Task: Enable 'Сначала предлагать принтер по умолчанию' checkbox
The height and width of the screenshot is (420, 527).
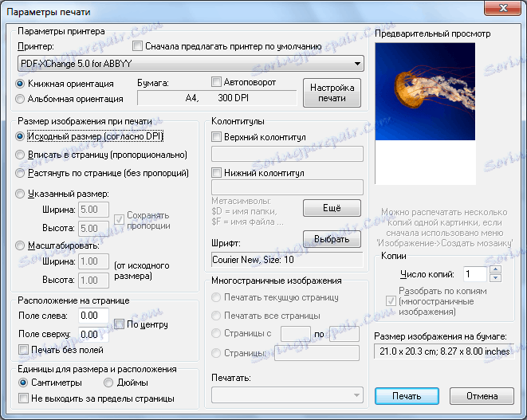Action: 137,46
